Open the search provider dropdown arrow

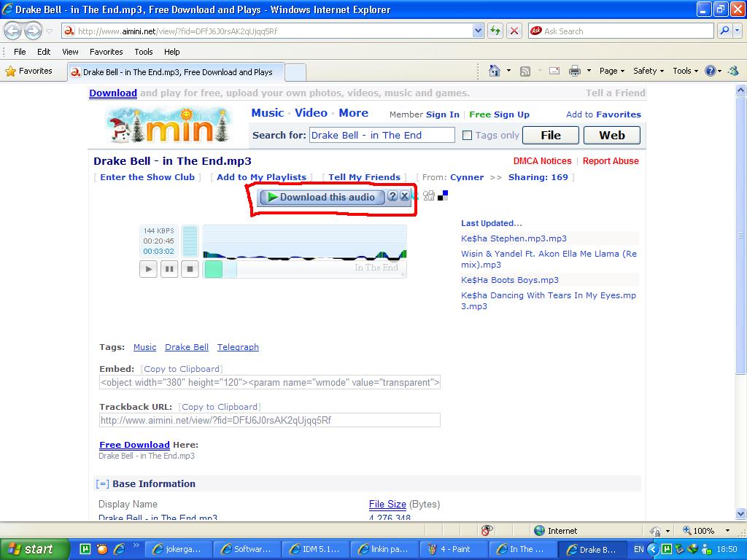(x=738, y=31)
